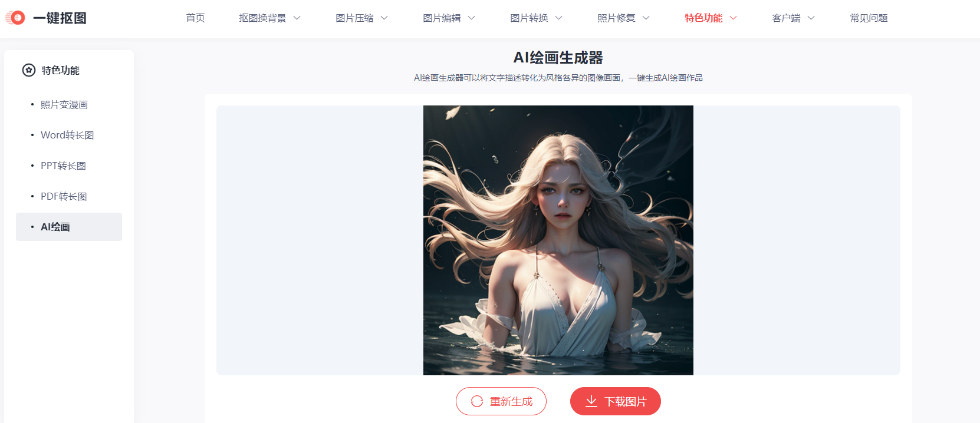Image resolution: width=980 pixels, height=423 pixels.
Task: Click the download arrow icon in 下载图片
Action: click(591, 401)
